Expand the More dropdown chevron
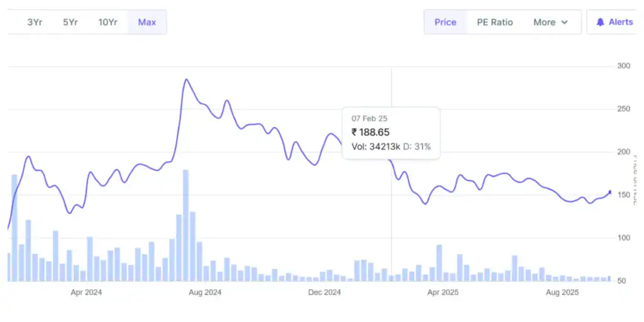 click(x=564, y=22)
